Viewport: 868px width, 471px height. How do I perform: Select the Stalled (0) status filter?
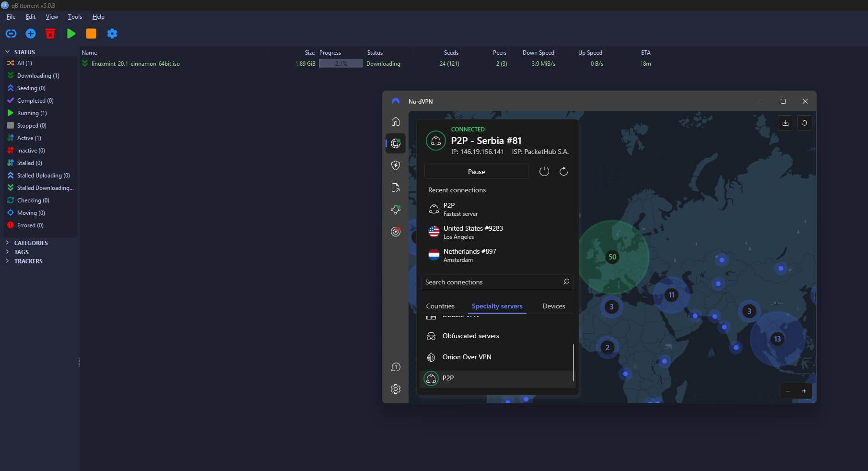click(x=40, y=163)
